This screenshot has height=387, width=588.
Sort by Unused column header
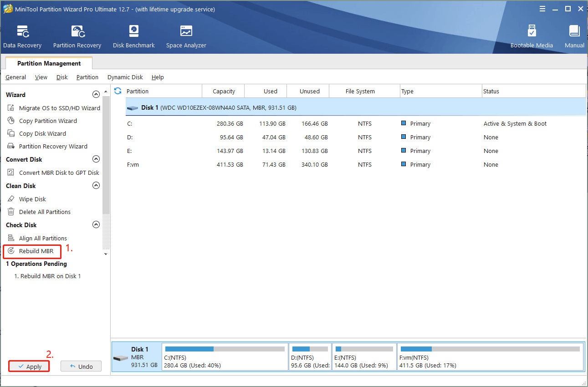[308, 91]
